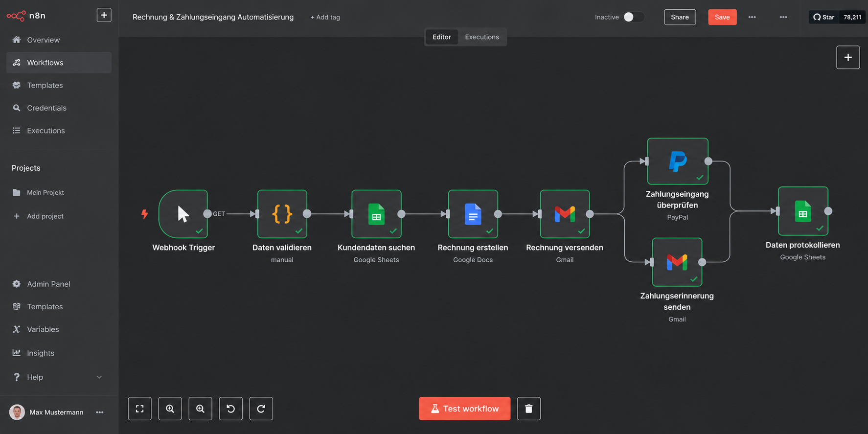The image size is (868, 434).
Task: Select the Zahlungserinnerung senden Gmail node
Action: [x=677, y=262]
